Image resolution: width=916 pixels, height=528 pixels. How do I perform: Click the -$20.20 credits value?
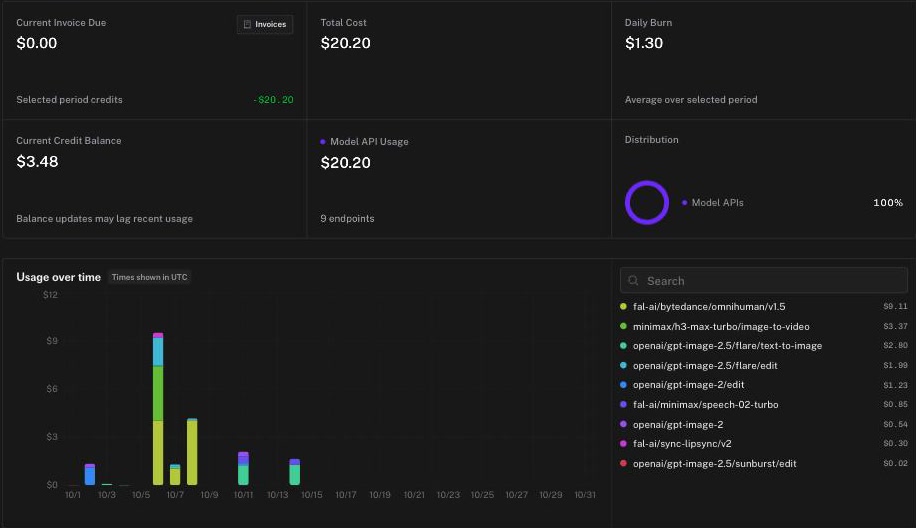[273, 100]
